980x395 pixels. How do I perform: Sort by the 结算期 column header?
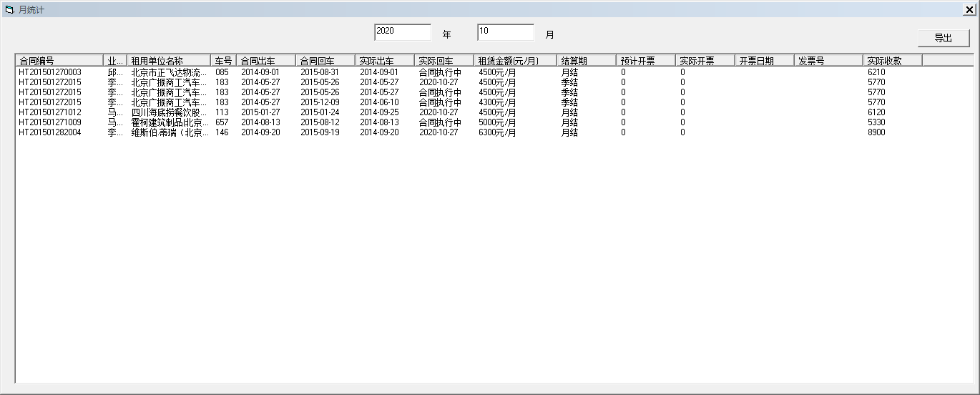point(586,61)
